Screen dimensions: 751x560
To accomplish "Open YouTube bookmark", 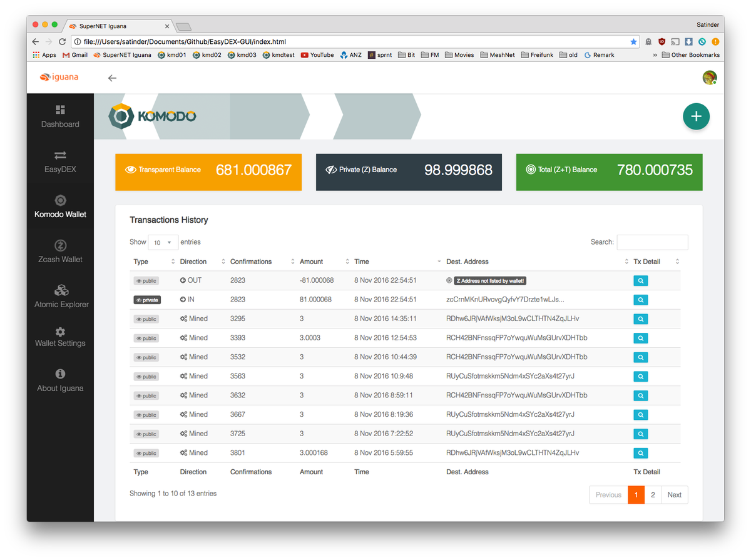I will [x=317, y=55].
